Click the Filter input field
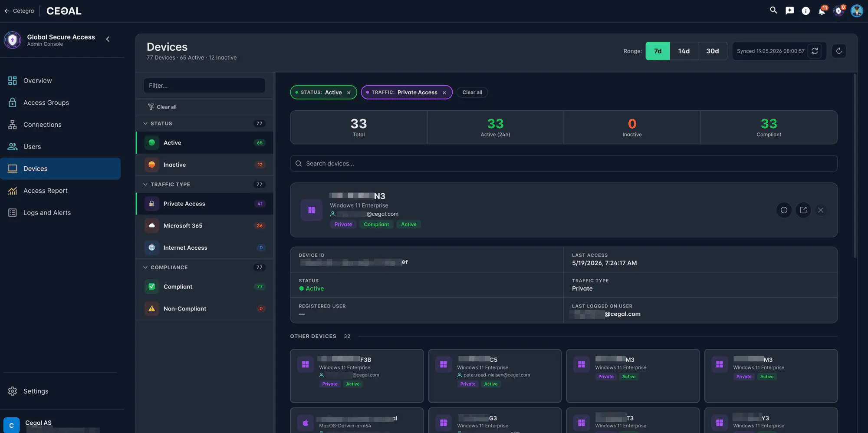The width and height of the screenshot is (868, 433). [x=204, y=86]
